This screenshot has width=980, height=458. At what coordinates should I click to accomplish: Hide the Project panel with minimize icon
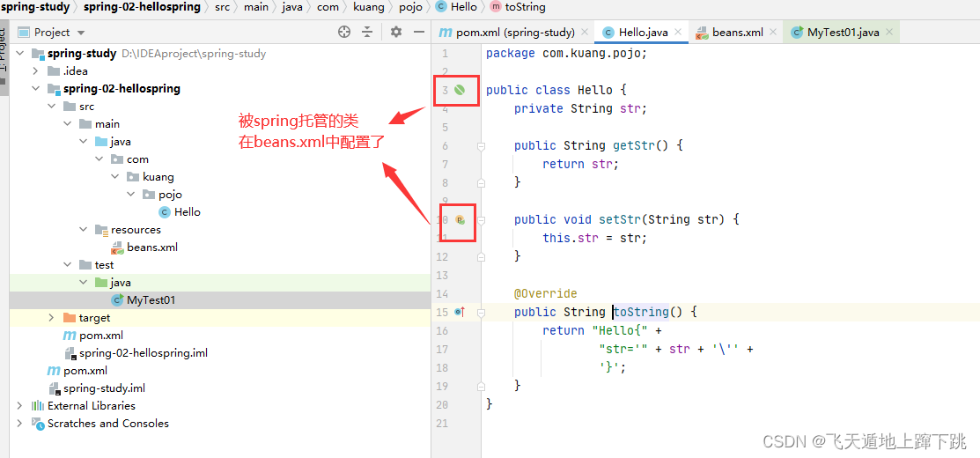419,32
